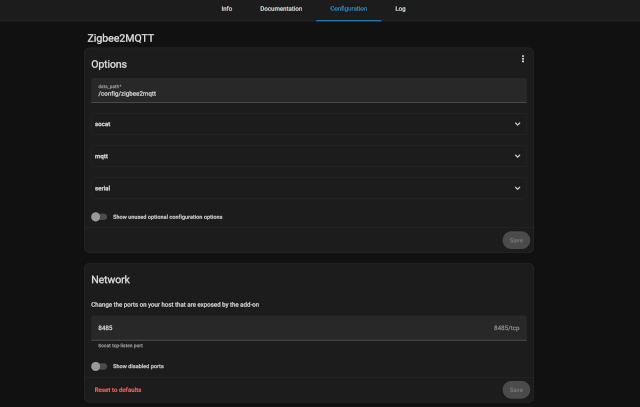The height and width of the screenshot is (407, 640).
Task: Select the Configuration tab
Action: pyautogui.click(x=349, y=9)
